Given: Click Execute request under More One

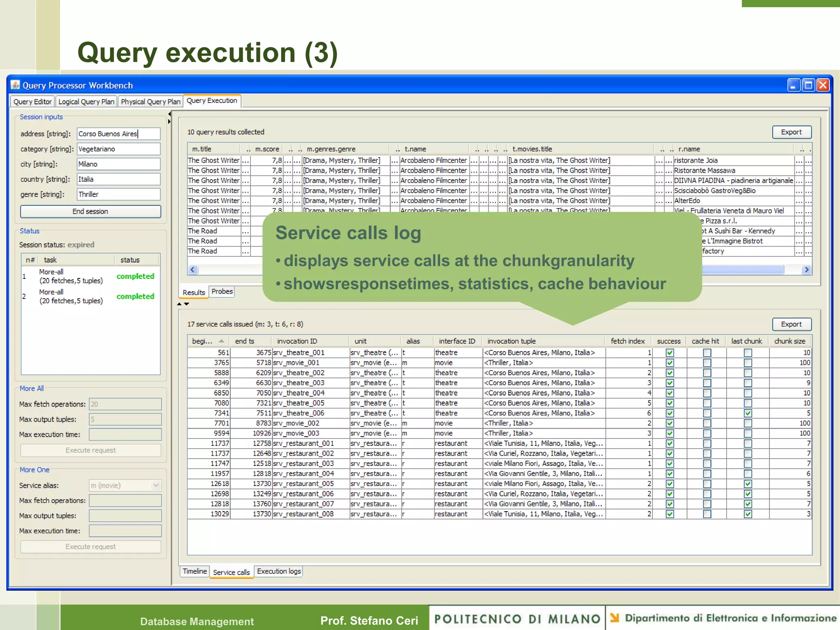Looking at the screenshot, I should (90, 546).
